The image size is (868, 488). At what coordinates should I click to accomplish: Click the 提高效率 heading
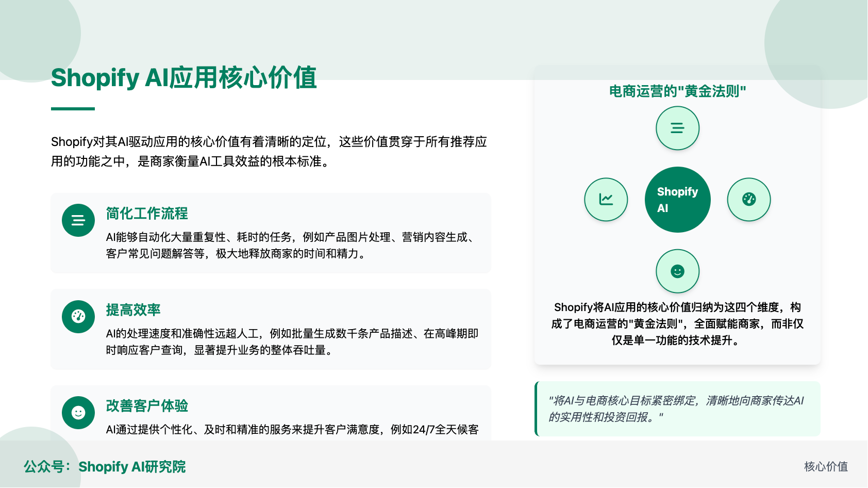coord(133,310)
